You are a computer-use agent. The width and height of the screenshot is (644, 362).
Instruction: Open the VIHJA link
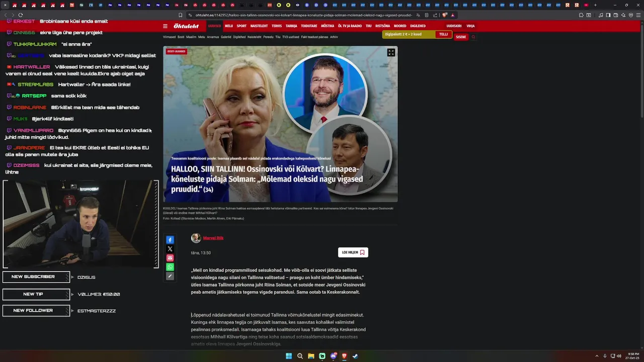[470, 26]
